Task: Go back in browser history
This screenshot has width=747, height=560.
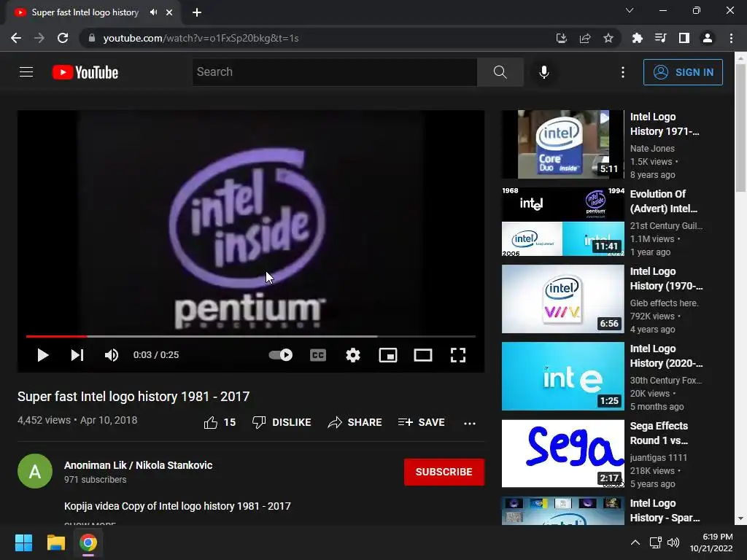Action: click(x=16, y=38)
